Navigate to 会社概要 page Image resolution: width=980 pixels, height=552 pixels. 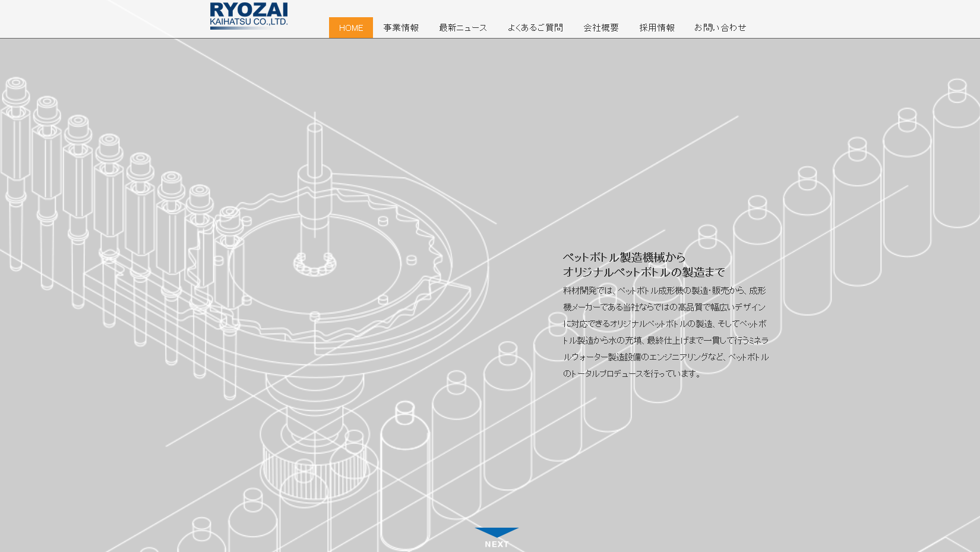pos(600,28)
